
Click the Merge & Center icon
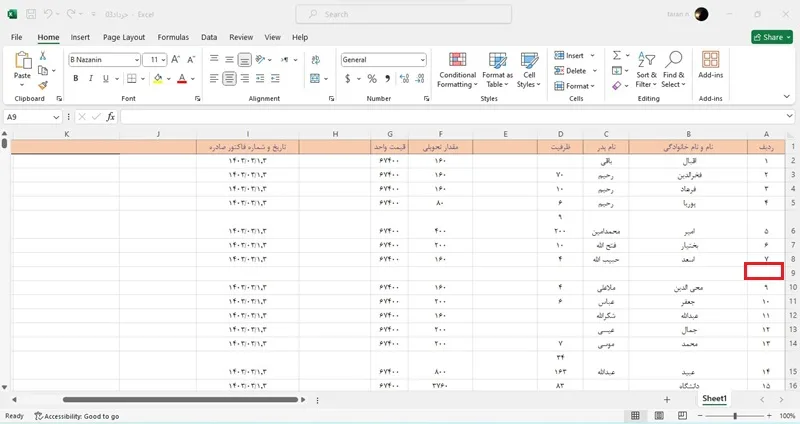click(315, 78)
